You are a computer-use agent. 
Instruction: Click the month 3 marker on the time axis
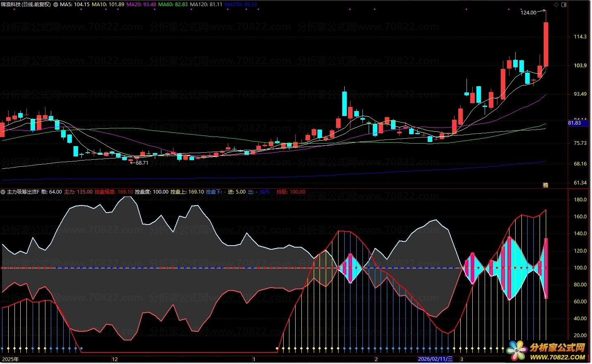pyautogui.click(x=462, y=359)
